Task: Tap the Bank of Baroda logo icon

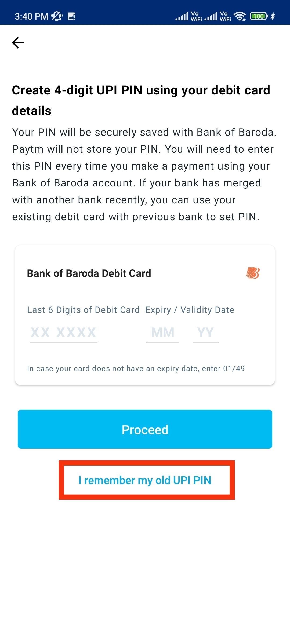Action: click(x=253, y=273)
